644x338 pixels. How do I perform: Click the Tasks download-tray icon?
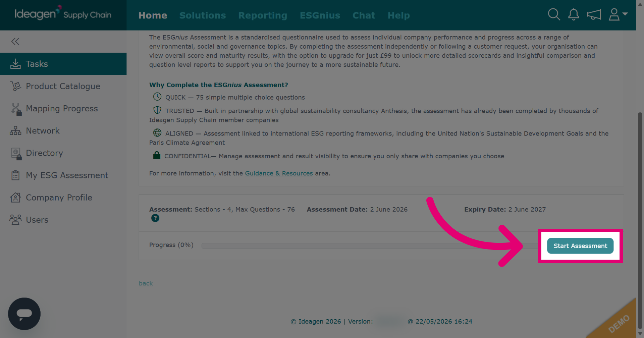tap(15, 64)
